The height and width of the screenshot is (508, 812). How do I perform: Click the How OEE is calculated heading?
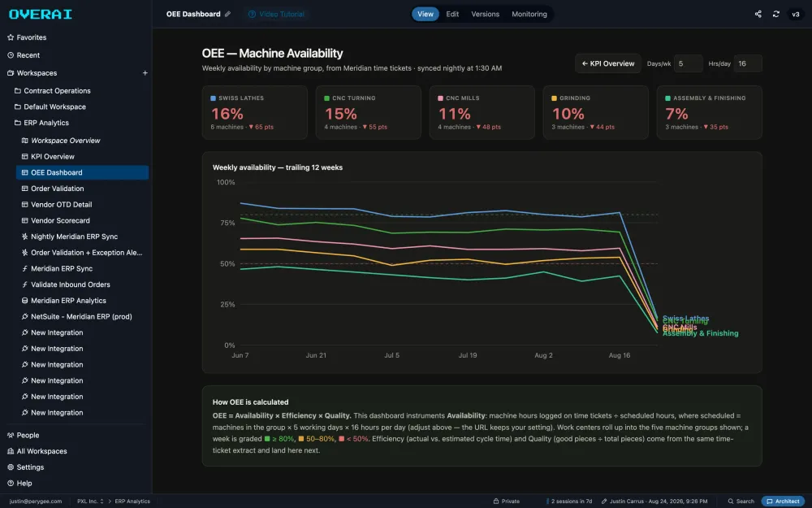pyautogui.click(x=250, y=402)
